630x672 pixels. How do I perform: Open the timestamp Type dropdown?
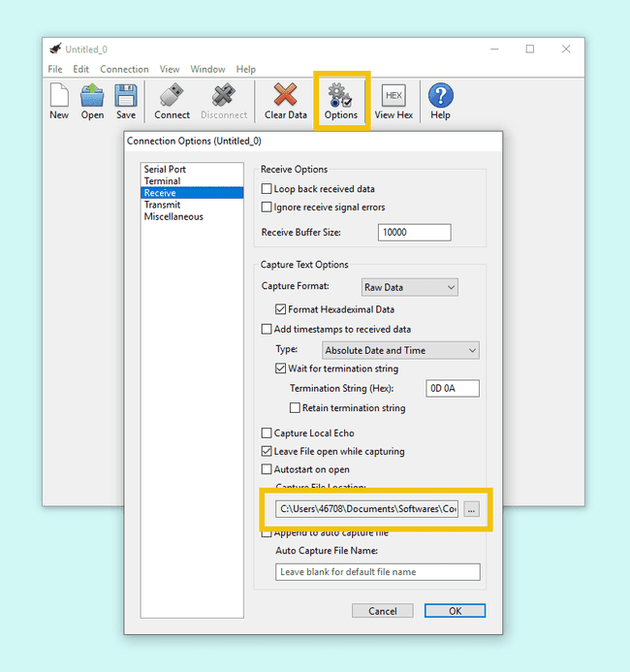(400, 350)
